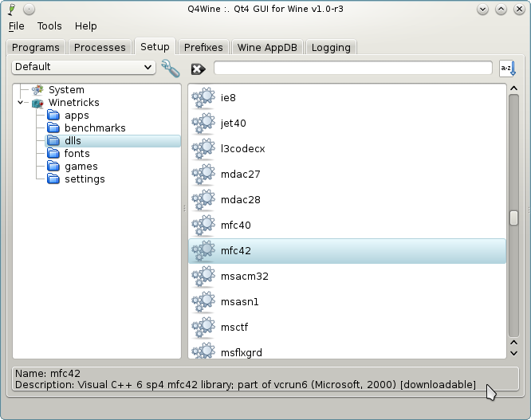Open the Tools menu
Screen dimensions: 531x420
coord(49,26)
